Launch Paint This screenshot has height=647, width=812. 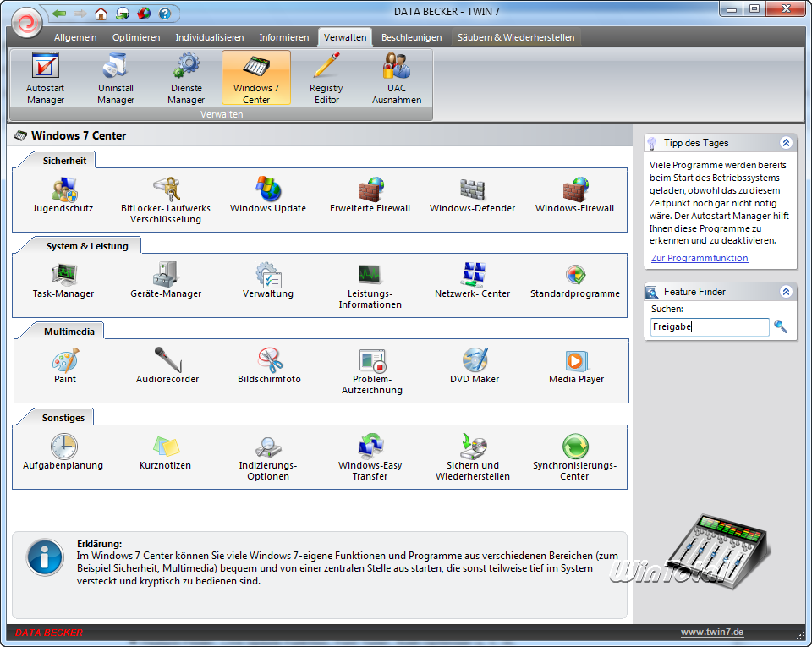point(65,366)
